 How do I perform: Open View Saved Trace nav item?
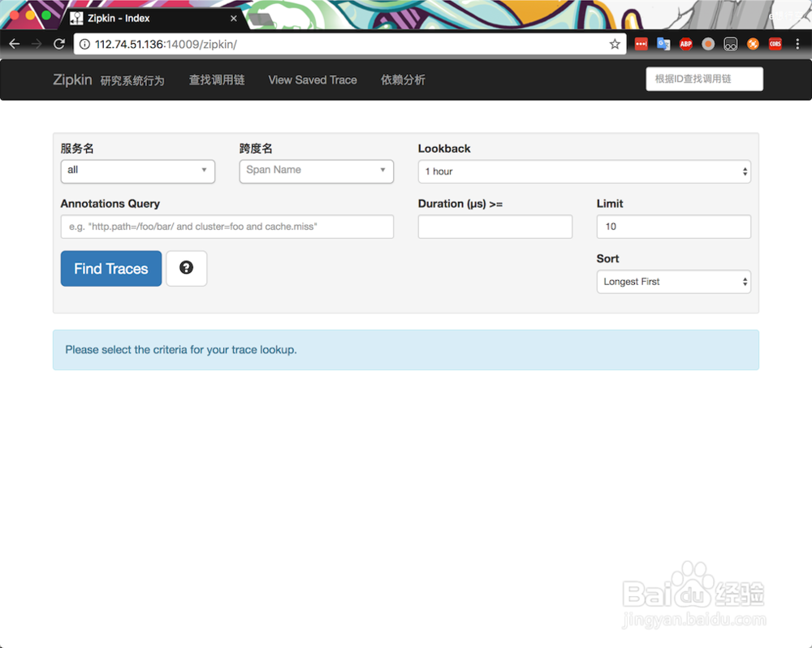(313, 80)
